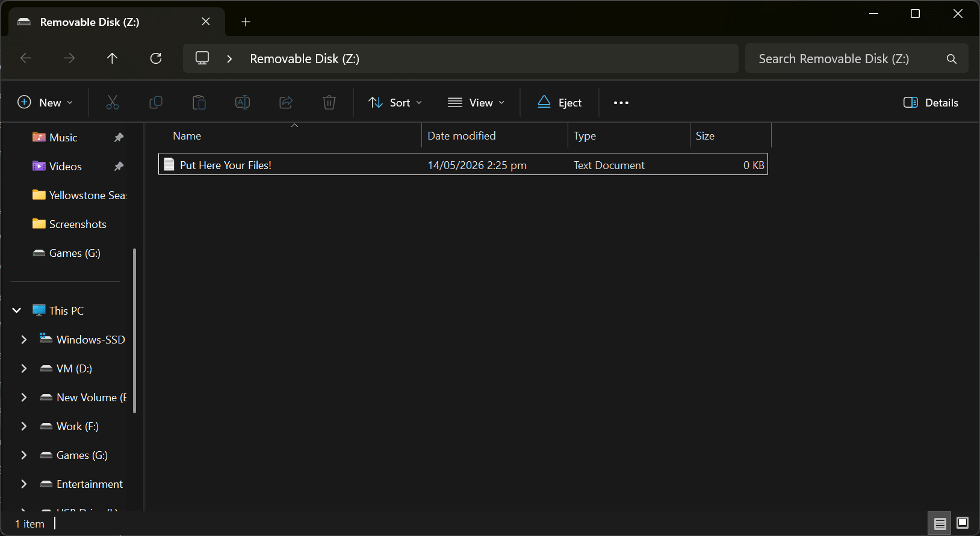Select Entertainment drive in the navigation pane
Image resolution: width=980 pixels, height=536 pixels.
(89, 484)
